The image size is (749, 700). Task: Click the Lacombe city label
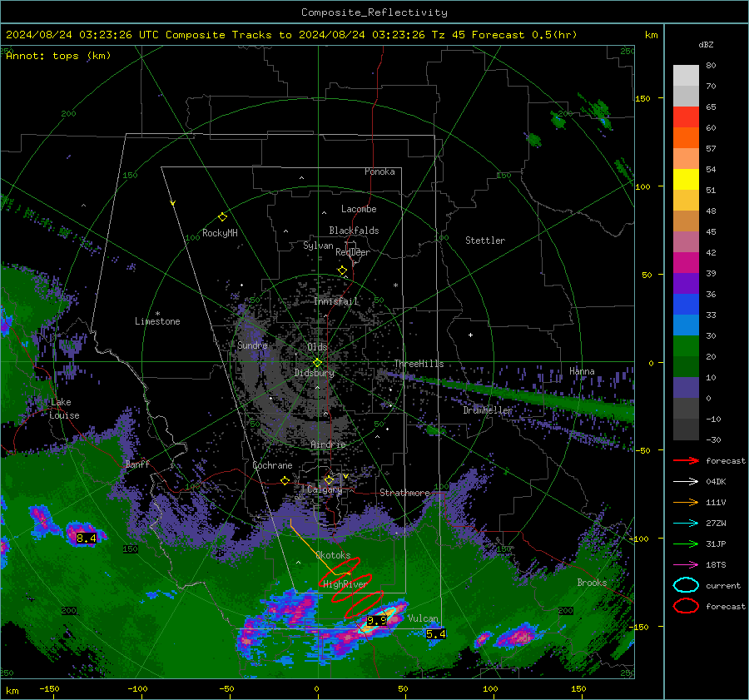[x=359, y=209]
